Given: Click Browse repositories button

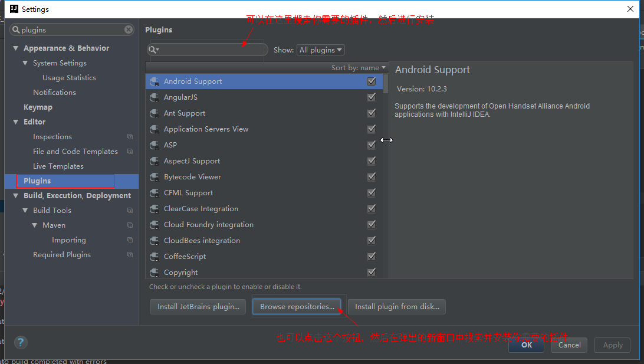Looking at the screenshot, I should pos(297,307).
